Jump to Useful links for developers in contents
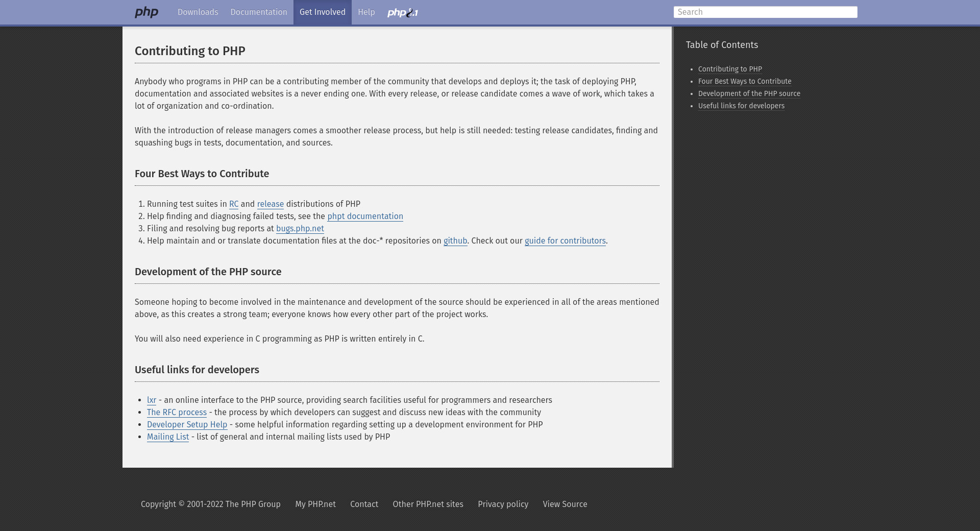980x531 pixels. coord(741,106)
